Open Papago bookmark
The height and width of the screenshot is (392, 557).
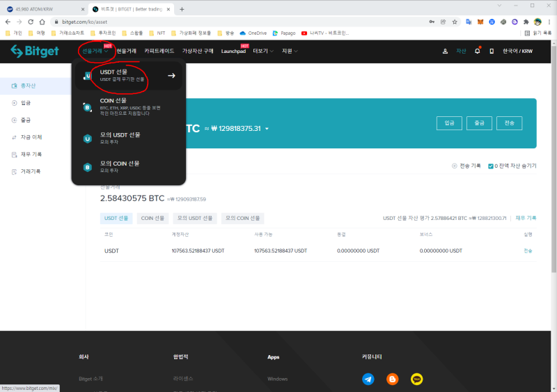[284, 33]
